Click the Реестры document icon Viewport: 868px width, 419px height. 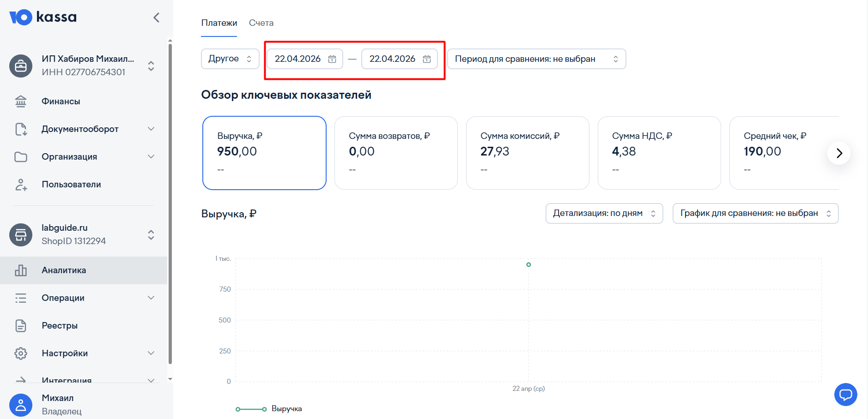pos(21,326)
